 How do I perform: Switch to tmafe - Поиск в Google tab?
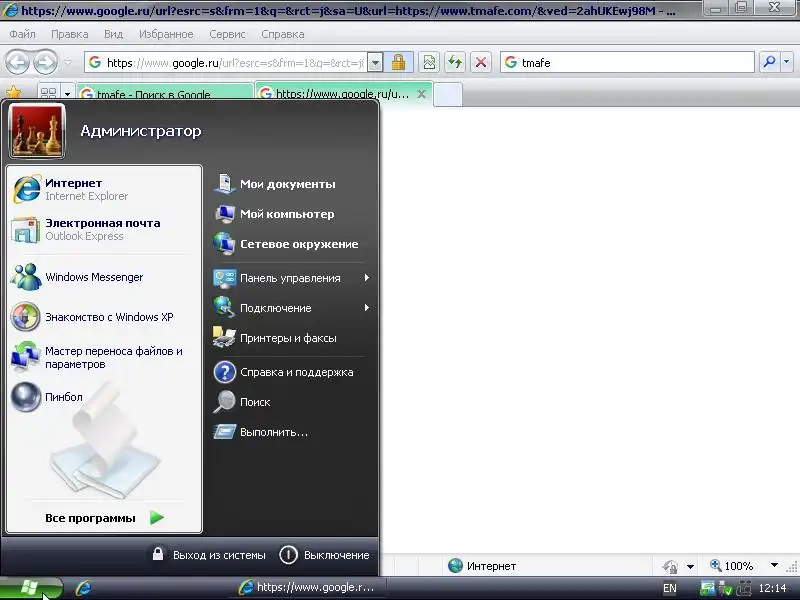click(x=164, y=93)
